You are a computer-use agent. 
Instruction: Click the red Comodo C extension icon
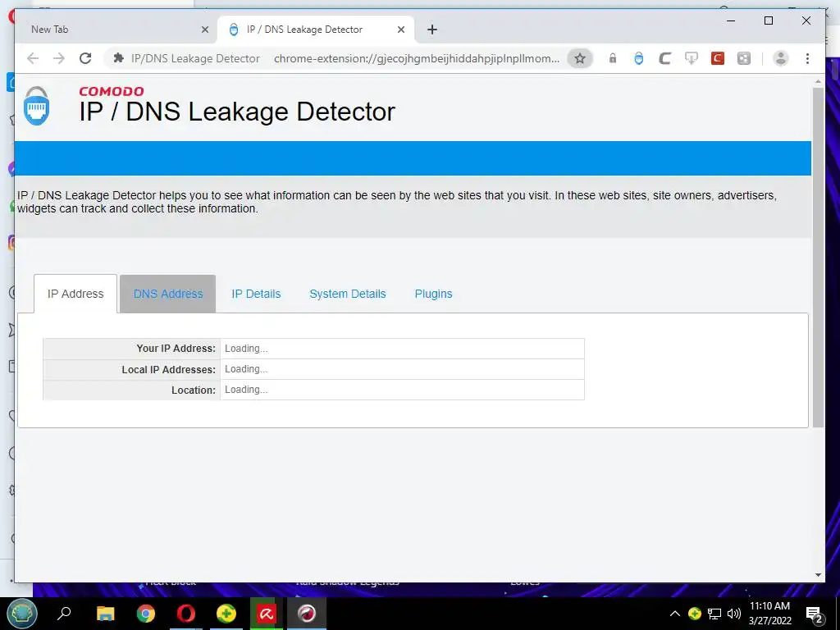(717, 58)
